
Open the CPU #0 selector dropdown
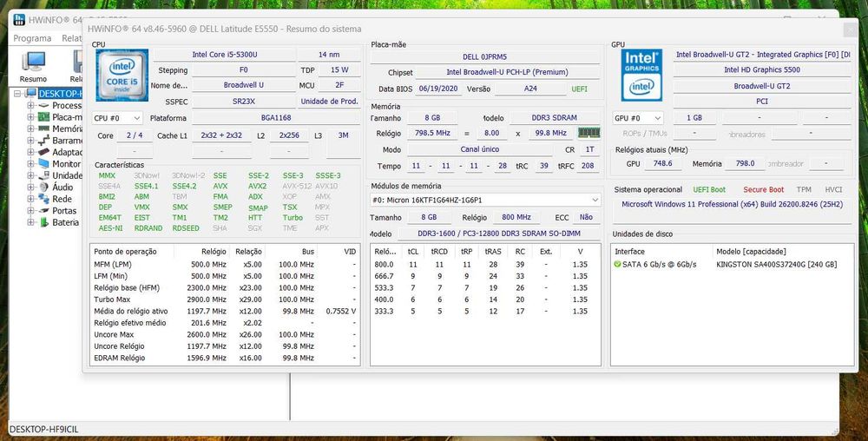pyautogui.click(x=117, y=118)
